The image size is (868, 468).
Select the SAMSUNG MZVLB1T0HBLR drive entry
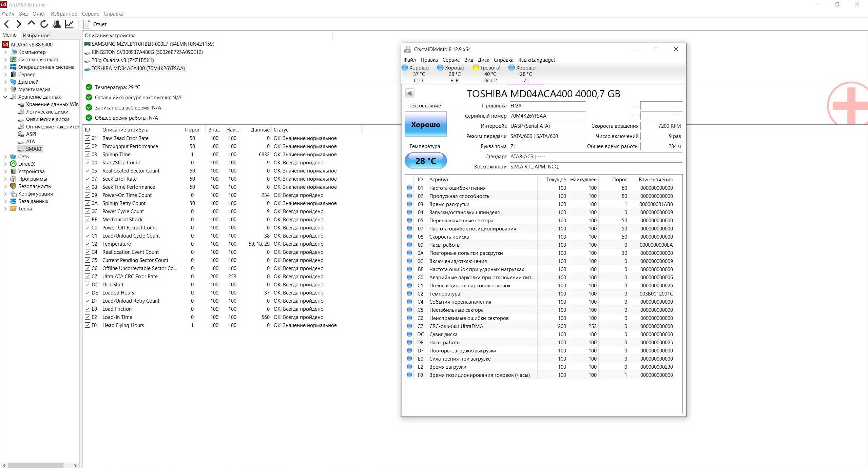149,44
